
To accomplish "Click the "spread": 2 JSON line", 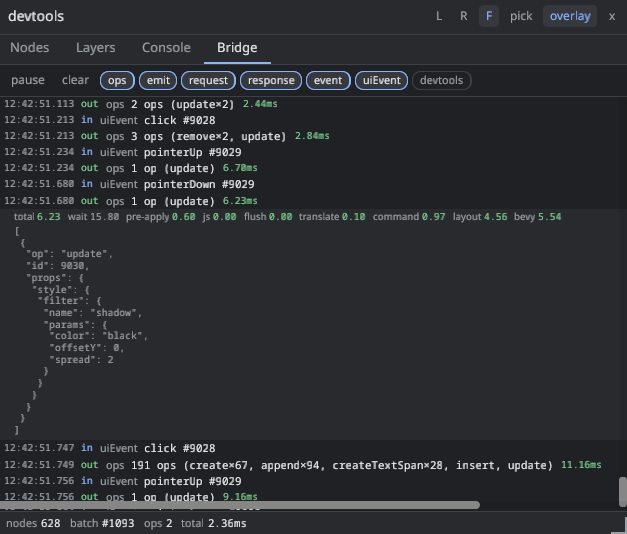I will point(82,360).
